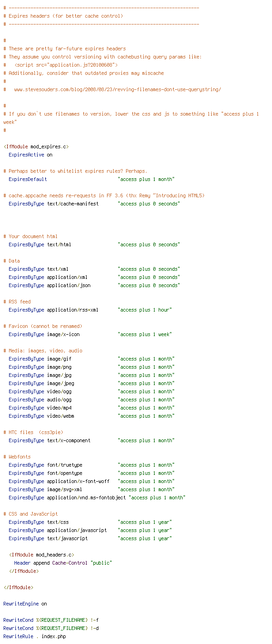Click the '# Media: images, video, audio' comment

pos(43,351)
